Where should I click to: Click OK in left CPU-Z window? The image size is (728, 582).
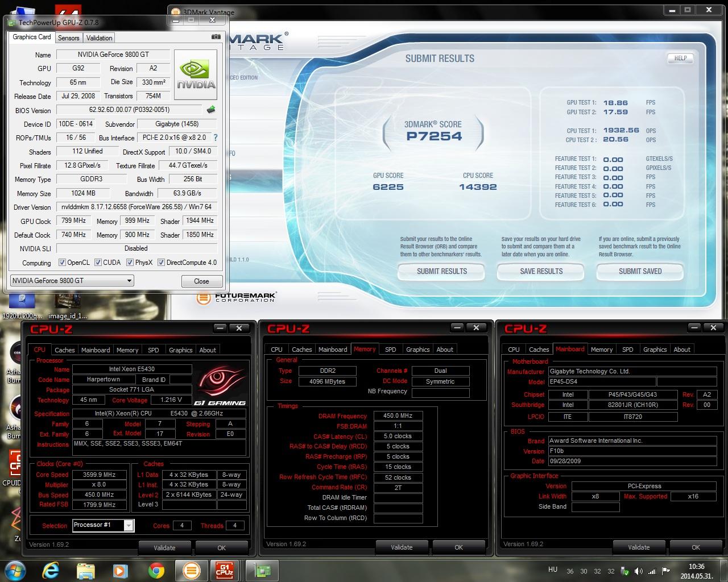(222, 548)
